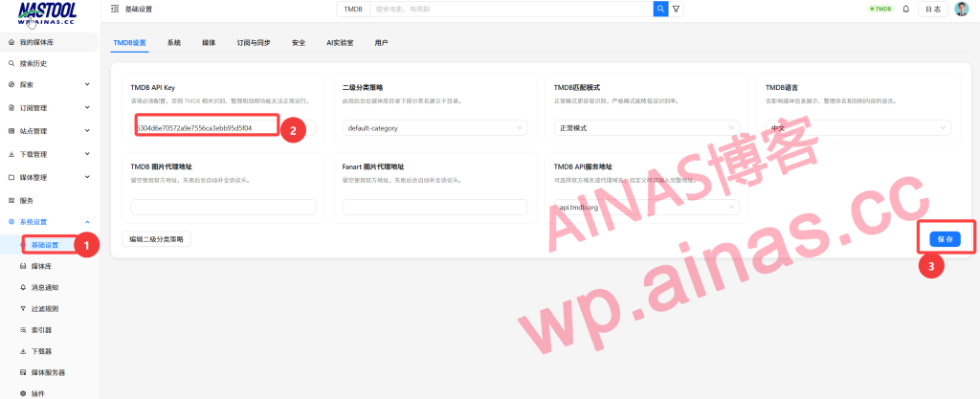
Task: Click the TMDB API Key input field
Action: click(223, 128)
